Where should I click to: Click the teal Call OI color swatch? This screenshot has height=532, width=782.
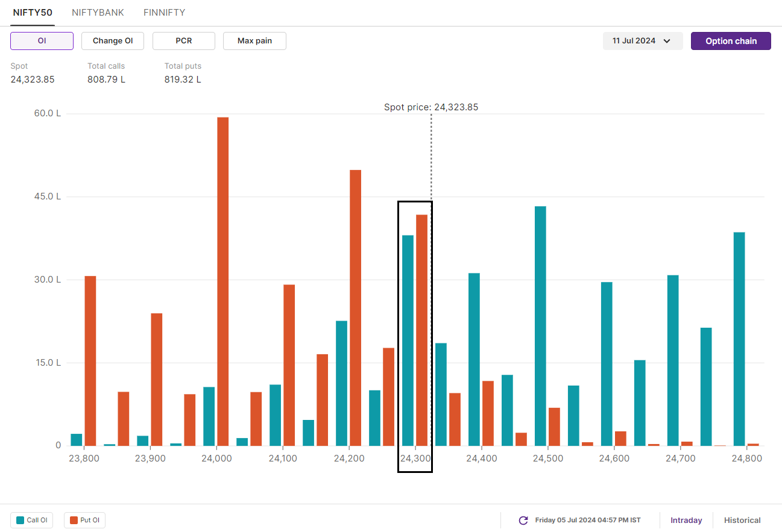click(20, 520)
